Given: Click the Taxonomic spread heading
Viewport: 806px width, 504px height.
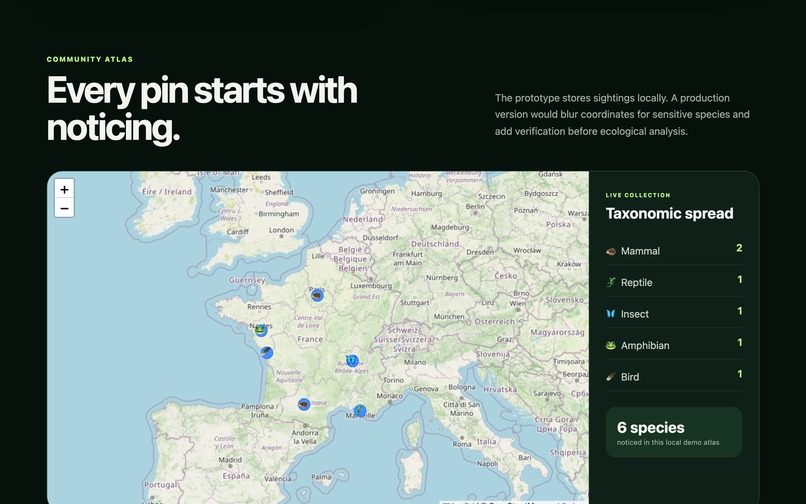Looking at the screenshot, I should click(x=669, y=213).
